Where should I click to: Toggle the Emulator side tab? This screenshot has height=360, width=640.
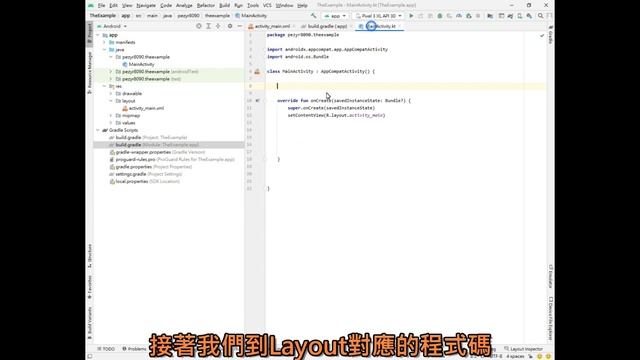click(x=550, y=276)
